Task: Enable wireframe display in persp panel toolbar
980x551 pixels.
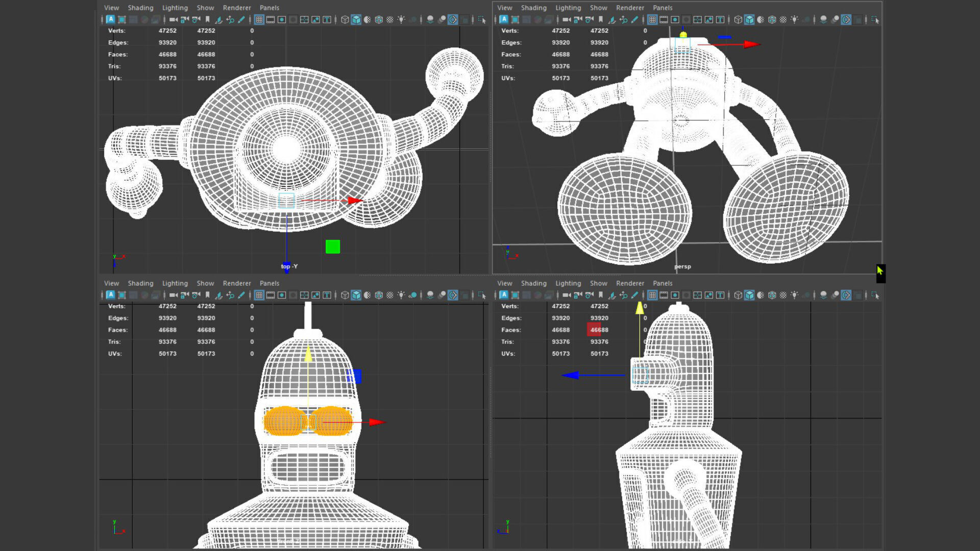Action: pyautogui.click(x=738, y=20)
